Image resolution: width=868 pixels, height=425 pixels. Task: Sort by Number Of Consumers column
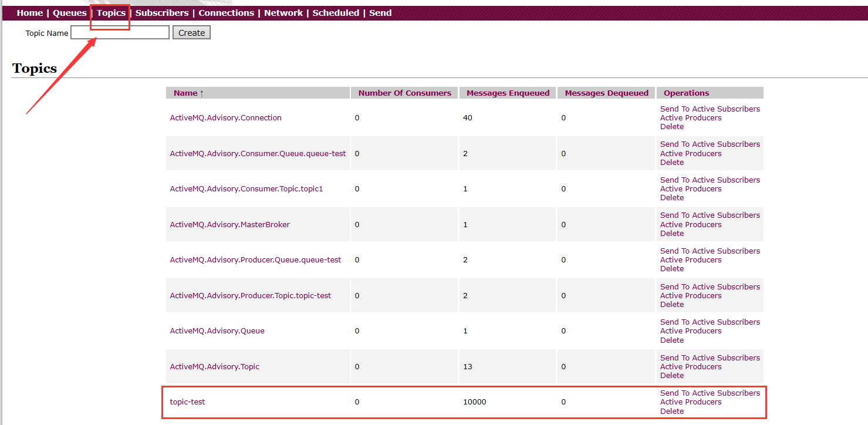[x=404, y=93]
